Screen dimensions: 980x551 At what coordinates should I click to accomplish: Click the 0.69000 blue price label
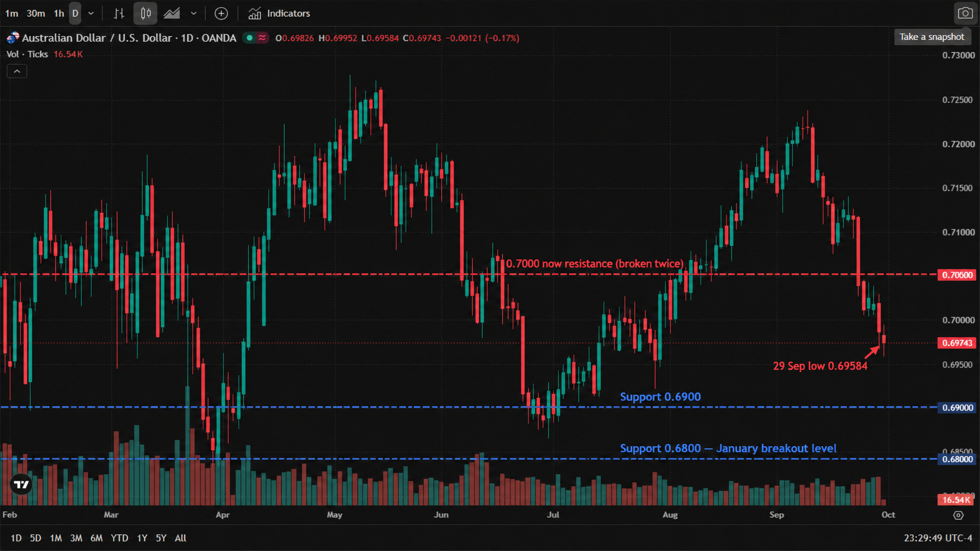[x=957, y=408]
